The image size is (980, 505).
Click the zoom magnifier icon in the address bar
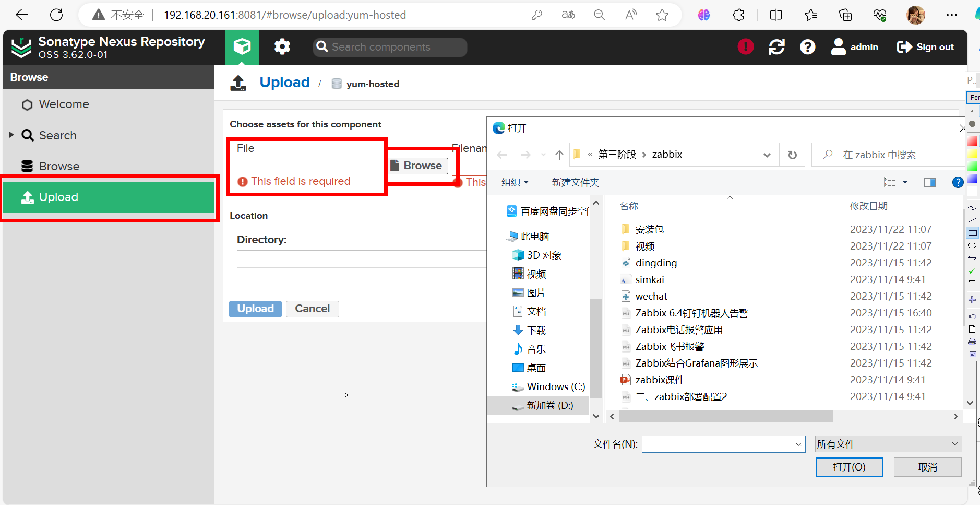[600, 15]
